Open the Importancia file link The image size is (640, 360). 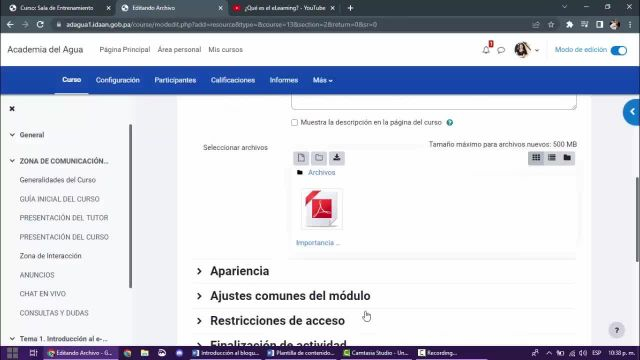(318, 243)
